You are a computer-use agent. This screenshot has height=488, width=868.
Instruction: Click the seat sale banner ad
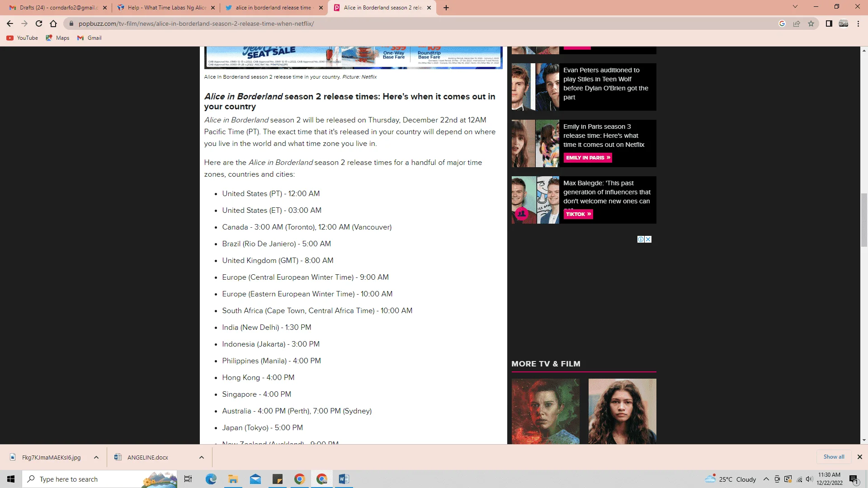tap(353, 57)
